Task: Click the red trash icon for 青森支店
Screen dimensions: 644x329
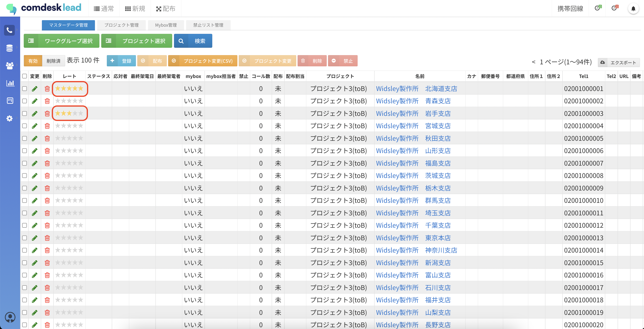Action: [47, 101]
